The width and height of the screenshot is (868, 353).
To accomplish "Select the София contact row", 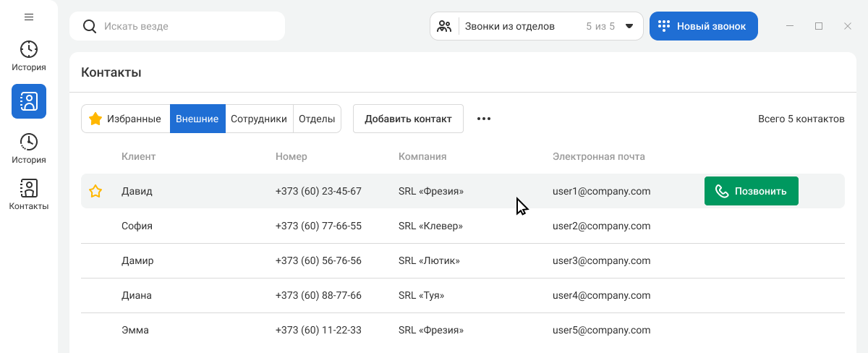I will pos(137,226).
